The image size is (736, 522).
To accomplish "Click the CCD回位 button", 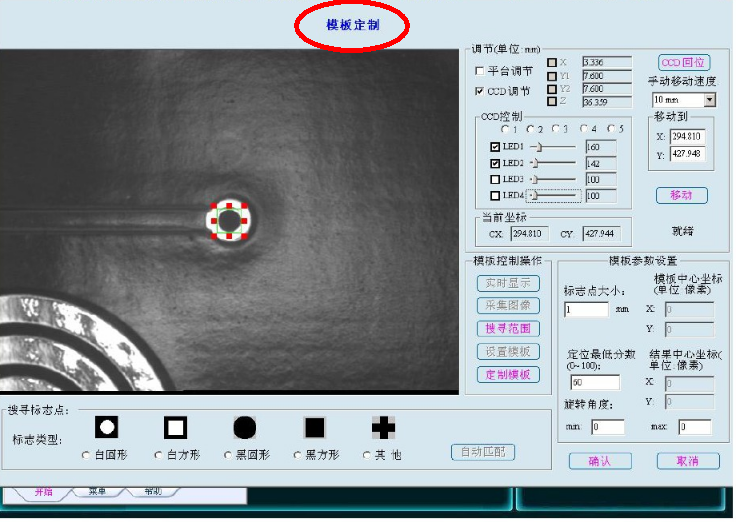I will [686, 63].
